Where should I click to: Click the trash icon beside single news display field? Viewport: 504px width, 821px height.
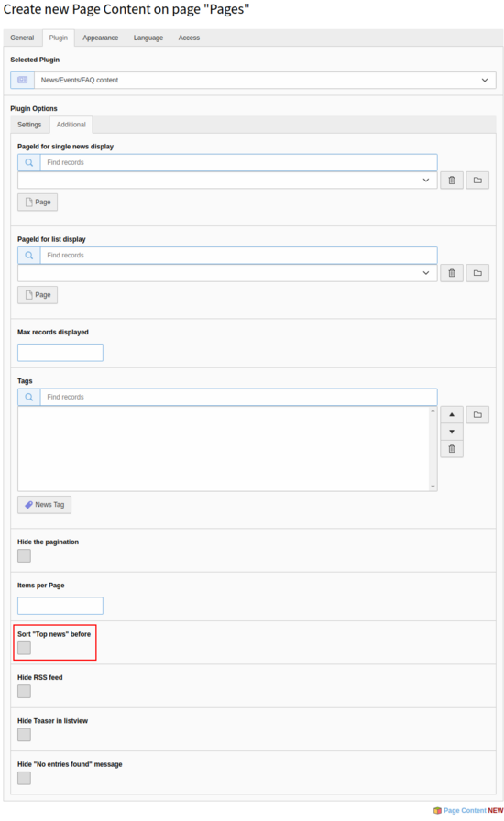tap(452, 181)
